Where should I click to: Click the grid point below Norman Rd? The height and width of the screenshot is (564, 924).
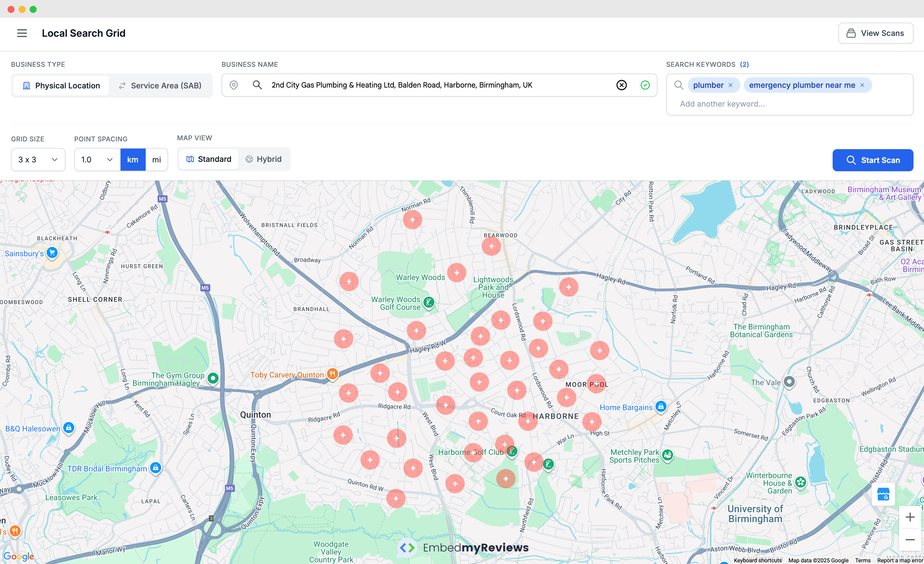413,220
